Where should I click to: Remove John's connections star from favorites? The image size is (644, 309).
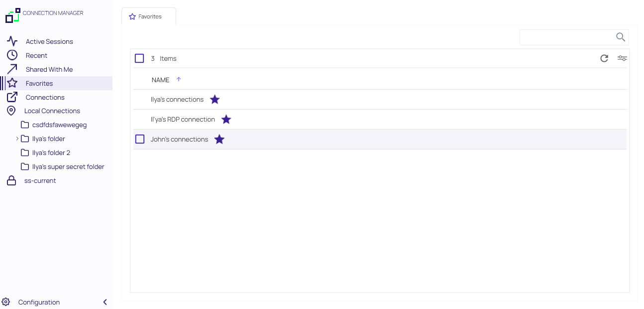click(219, 140)
